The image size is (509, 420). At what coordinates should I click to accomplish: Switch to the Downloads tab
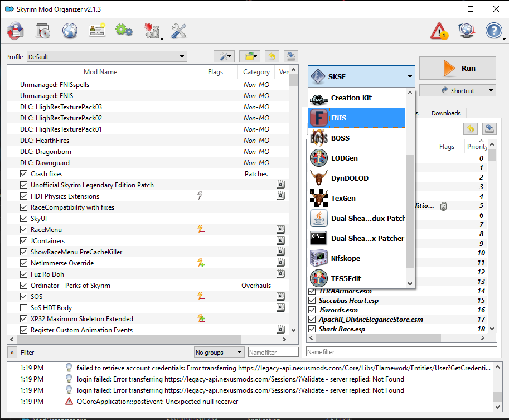(x=445, y=113)
